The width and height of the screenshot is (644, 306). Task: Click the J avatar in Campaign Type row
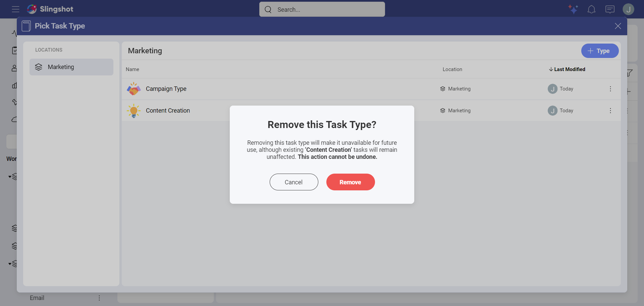pyautogui.click(x=552, y=89)
